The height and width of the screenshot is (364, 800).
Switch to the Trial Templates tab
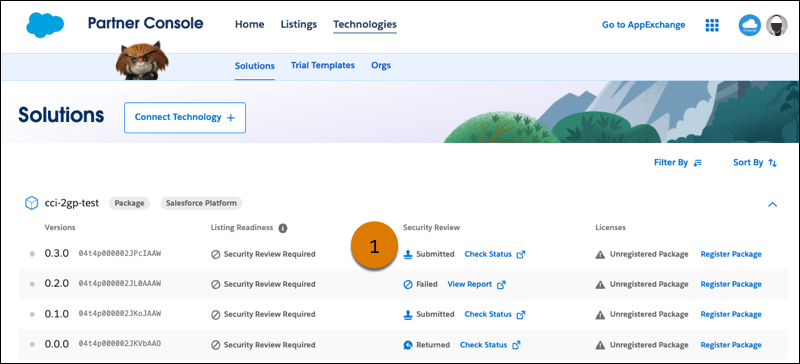[322, 65]
